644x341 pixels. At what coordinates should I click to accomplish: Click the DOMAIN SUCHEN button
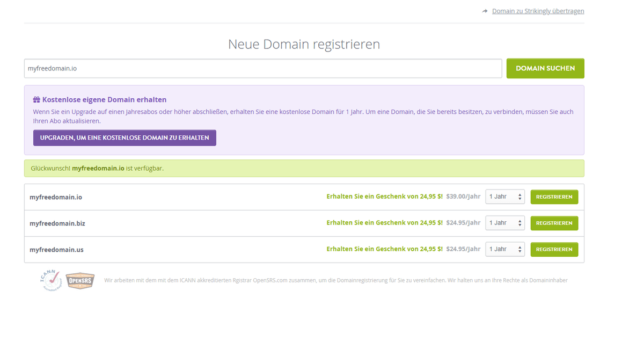(x=545, y=68)
